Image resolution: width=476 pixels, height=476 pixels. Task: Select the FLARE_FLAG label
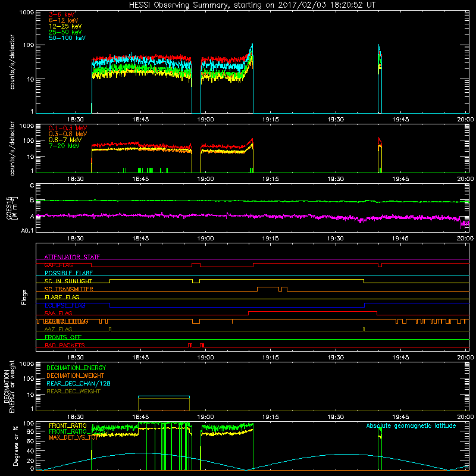[62, 297]
